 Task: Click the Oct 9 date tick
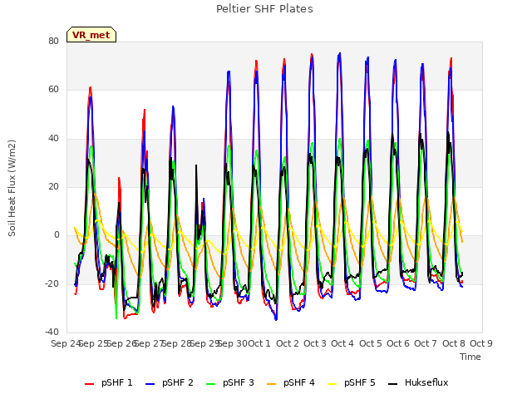pos(481,343)
